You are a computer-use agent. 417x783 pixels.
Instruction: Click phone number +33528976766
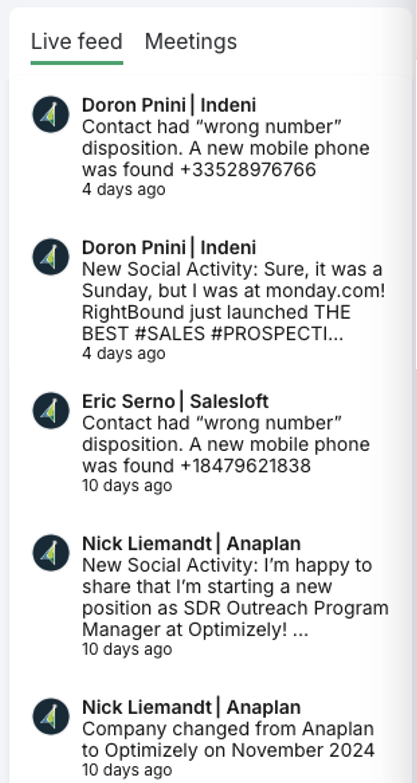point(248,170)
